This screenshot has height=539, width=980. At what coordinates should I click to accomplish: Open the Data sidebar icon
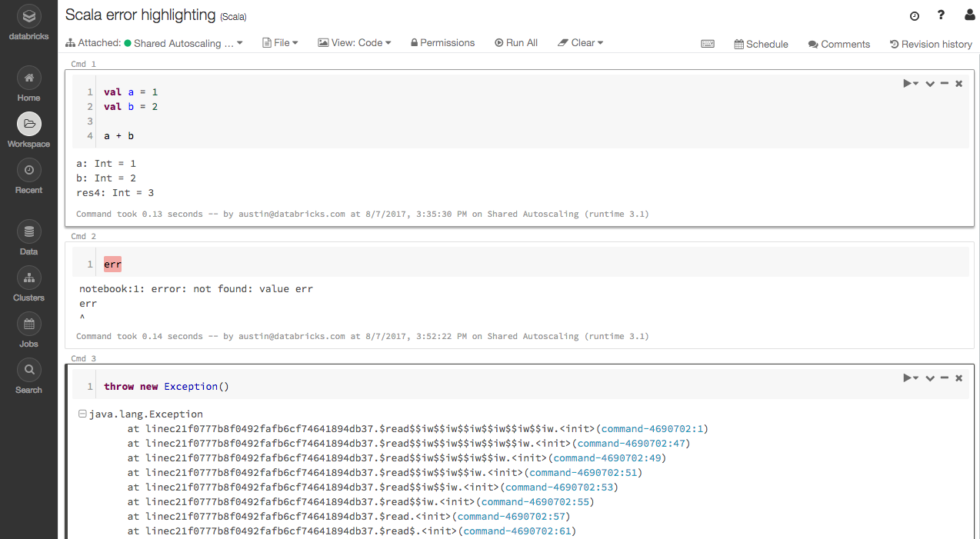[28, 231]
